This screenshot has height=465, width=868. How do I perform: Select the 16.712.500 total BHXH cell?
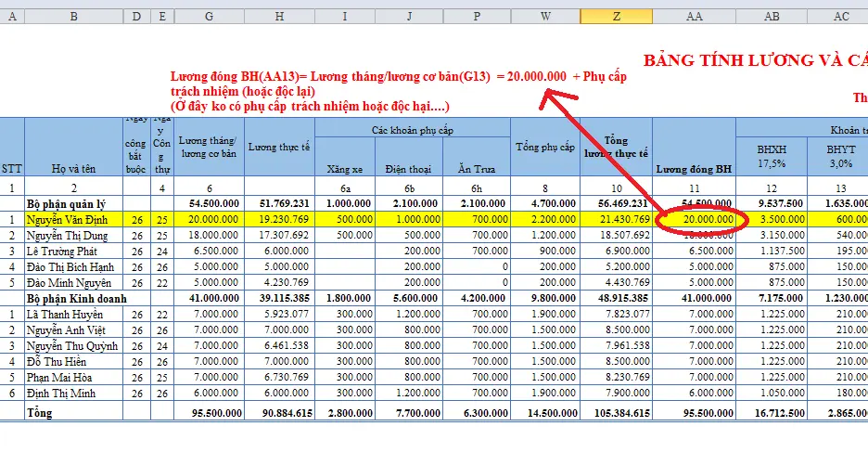tap(772, 413)
